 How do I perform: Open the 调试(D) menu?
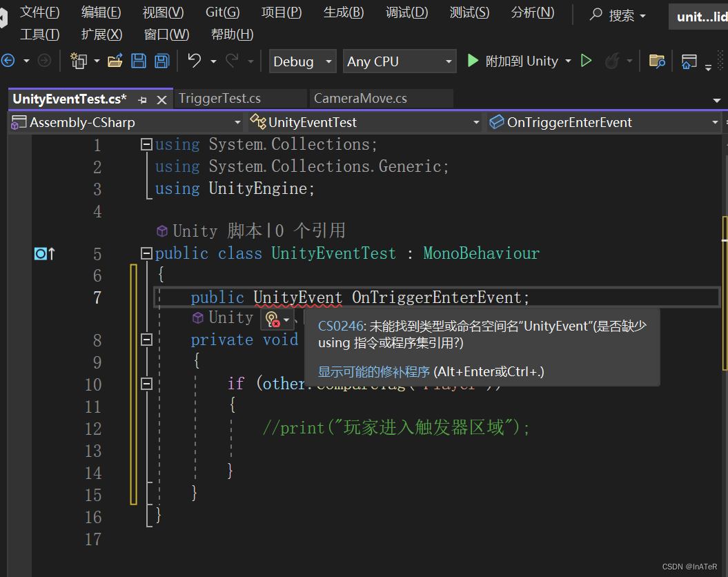(406, 12)
